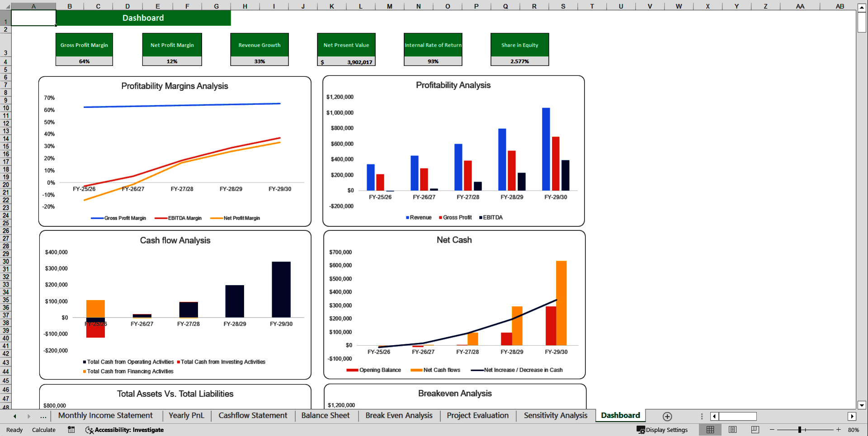Add a new worksheet with the plus icon
This screenshot has width=868, height=436.
click(667, 416)
